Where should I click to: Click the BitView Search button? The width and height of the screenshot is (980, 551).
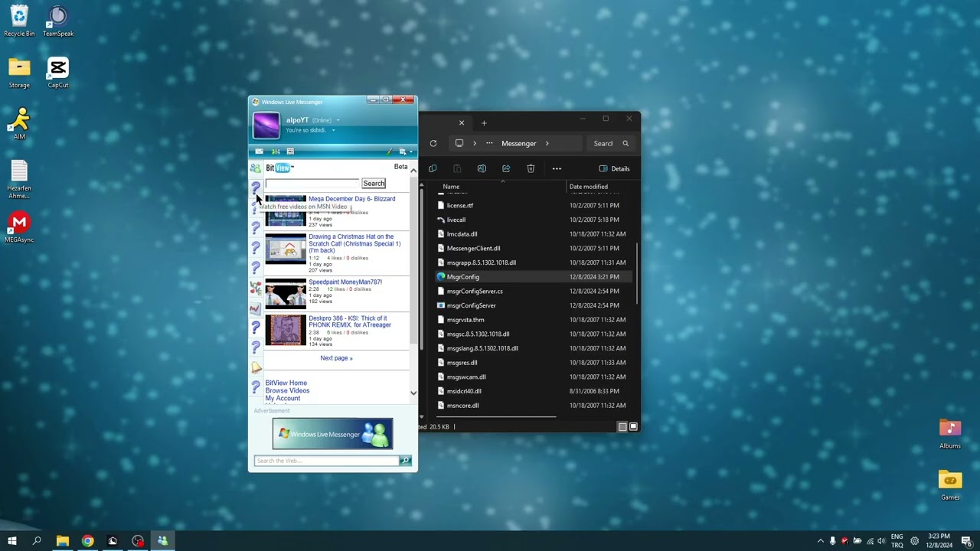click(x=374, y=184)
